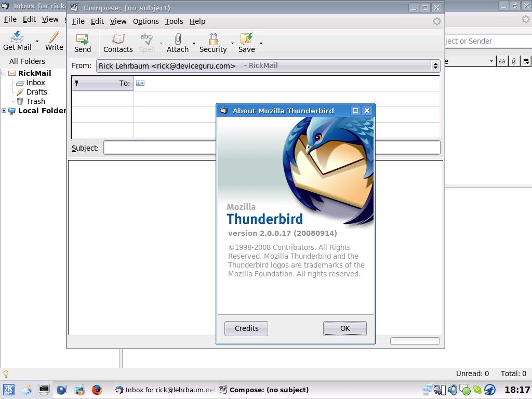The image size is (532, 399).
Task: Click the throbber activity icon in Compose window
Action: [436, 21]
